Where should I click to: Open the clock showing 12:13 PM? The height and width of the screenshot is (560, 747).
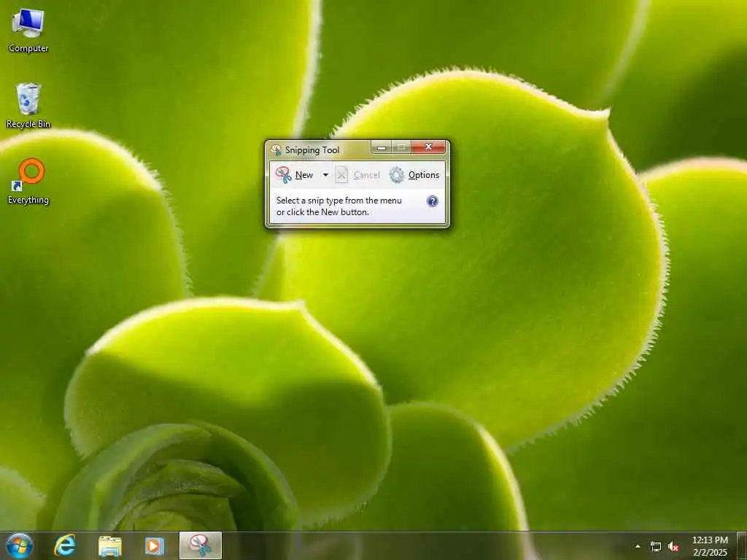click(710, 546)
